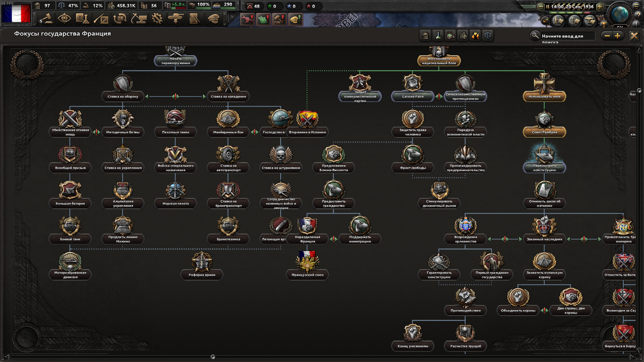Open the main menu hamburger button
The image size is (644, 362).
pyautogui.click(x=636, y=5)
